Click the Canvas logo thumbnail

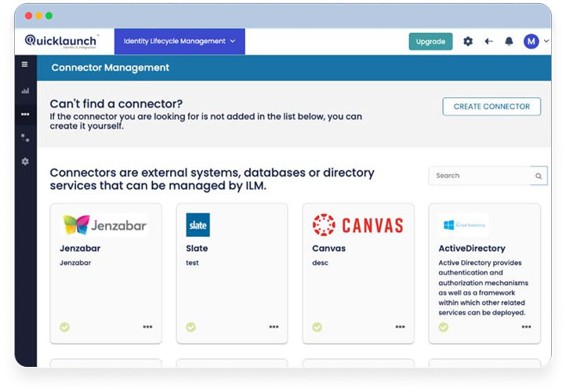point(357,225)
